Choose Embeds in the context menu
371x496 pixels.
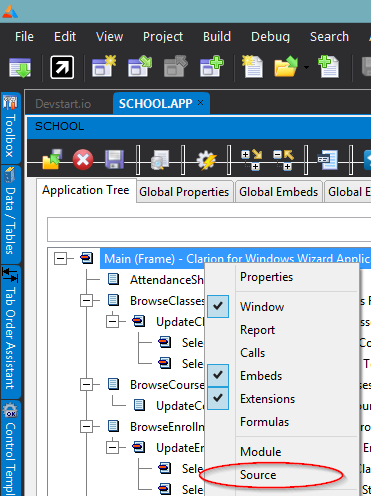click(x=261, y=376)
